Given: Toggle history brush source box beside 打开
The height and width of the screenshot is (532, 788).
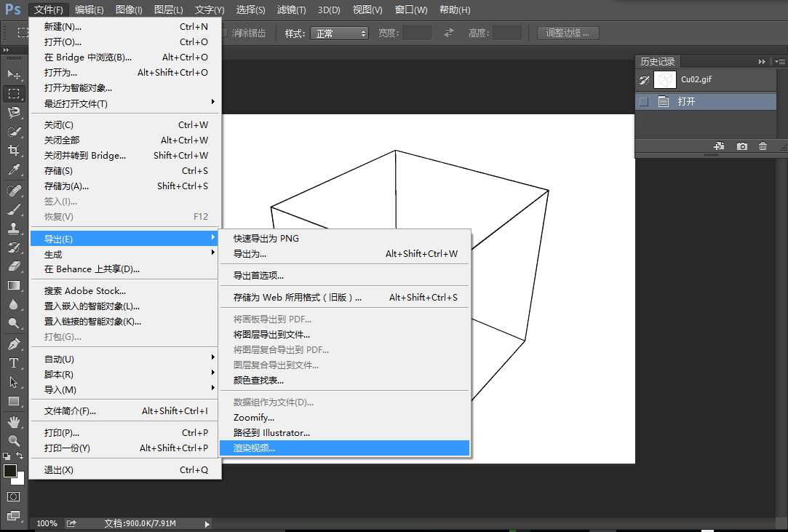Looking at the screenshot, I should (x=643, y=102).
